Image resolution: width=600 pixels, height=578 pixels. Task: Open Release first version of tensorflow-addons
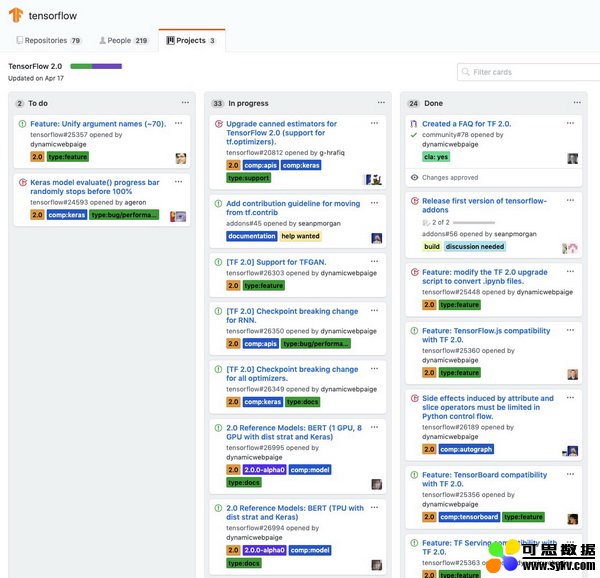pyautogui.click(x=484, y=205)
